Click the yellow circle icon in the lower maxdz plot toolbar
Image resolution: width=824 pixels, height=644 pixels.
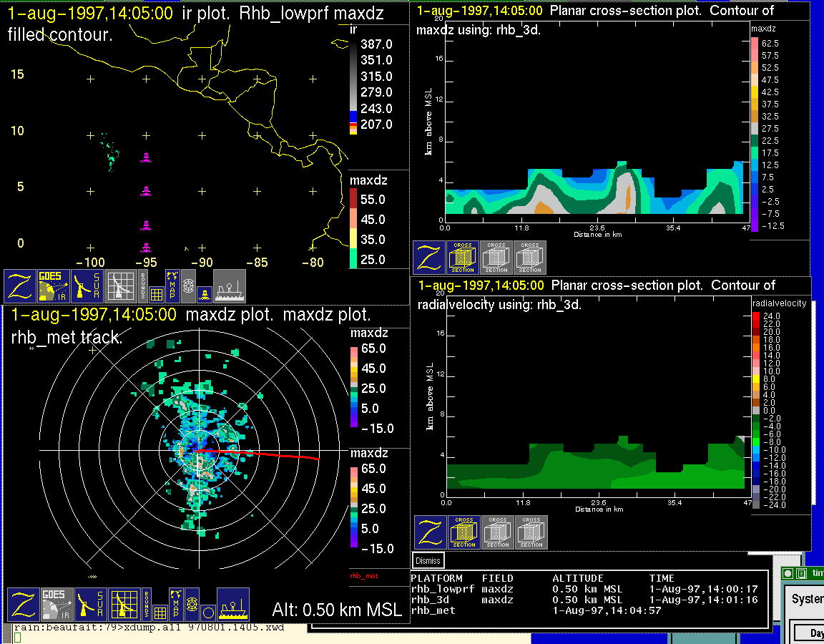click(x=207, y=613)
